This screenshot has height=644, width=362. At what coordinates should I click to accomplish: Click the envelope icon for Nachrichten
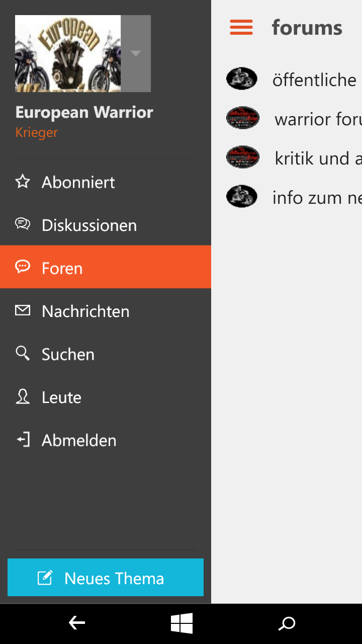tap(23, 310)
